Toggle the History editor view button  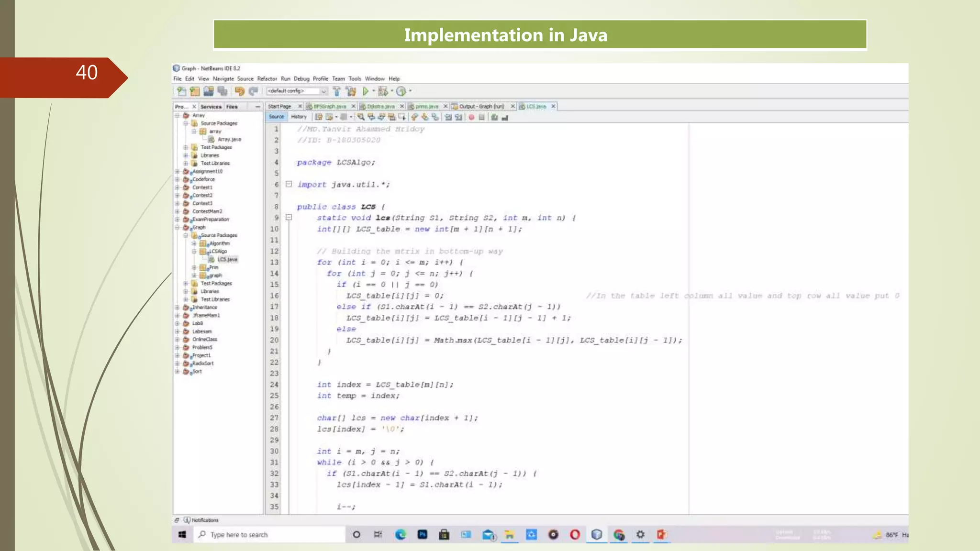pyautogui.click(x=299, y=117)
